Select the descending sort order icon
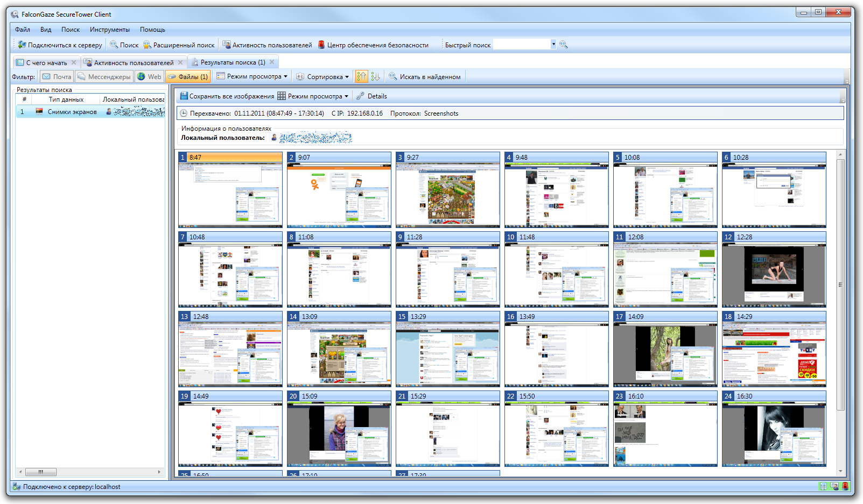 click(375, 77)
